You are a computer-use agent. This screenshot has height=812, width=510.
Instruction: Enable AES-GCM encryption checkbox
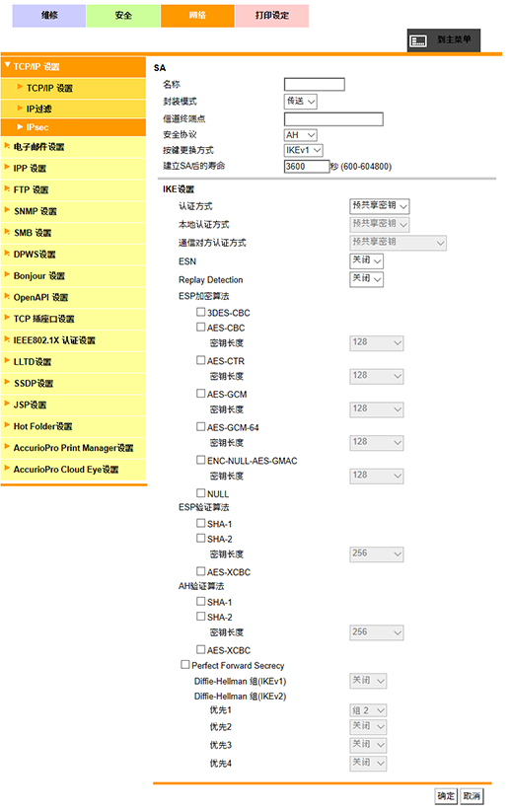pos(201,394)
